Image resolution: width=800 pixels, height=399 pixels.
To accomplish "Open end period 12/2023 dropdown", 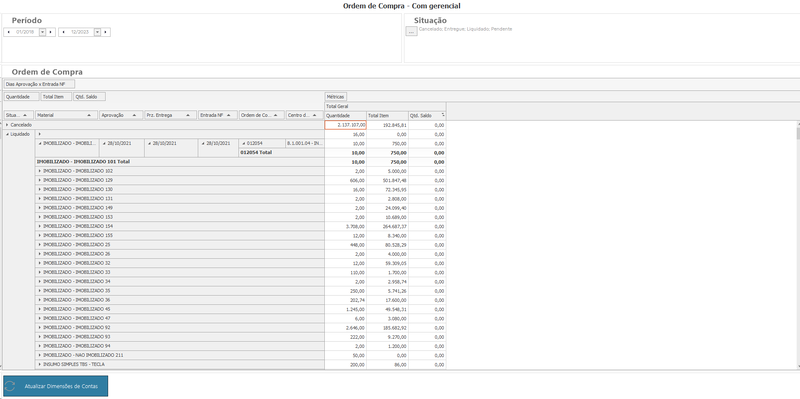I will (x=97, y=32).
